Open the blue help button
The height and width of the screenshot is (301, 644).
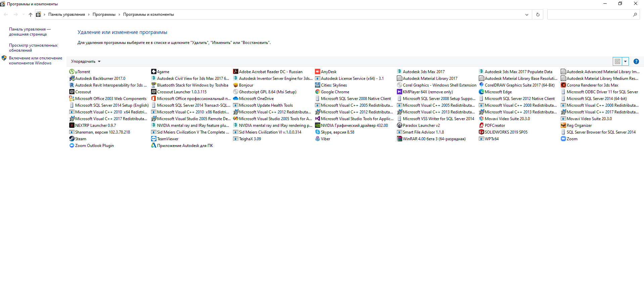pyautogui.click(x=636, y=61)
